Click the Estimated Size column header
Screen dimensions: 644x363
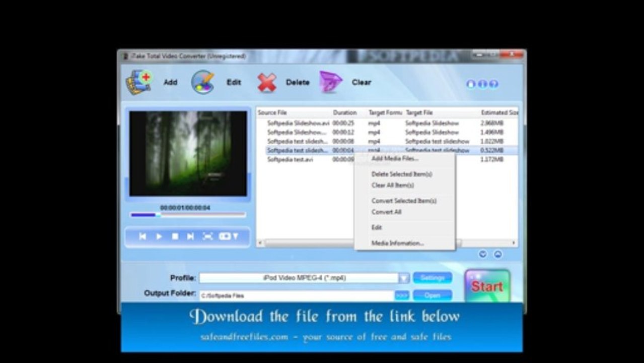(x=499, y=112)
